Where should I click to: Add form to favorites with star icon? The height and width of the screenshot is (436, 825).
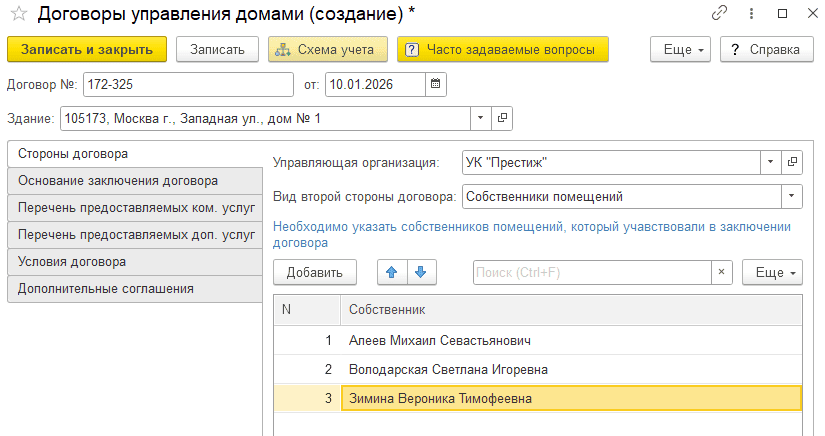pos(19,14)
